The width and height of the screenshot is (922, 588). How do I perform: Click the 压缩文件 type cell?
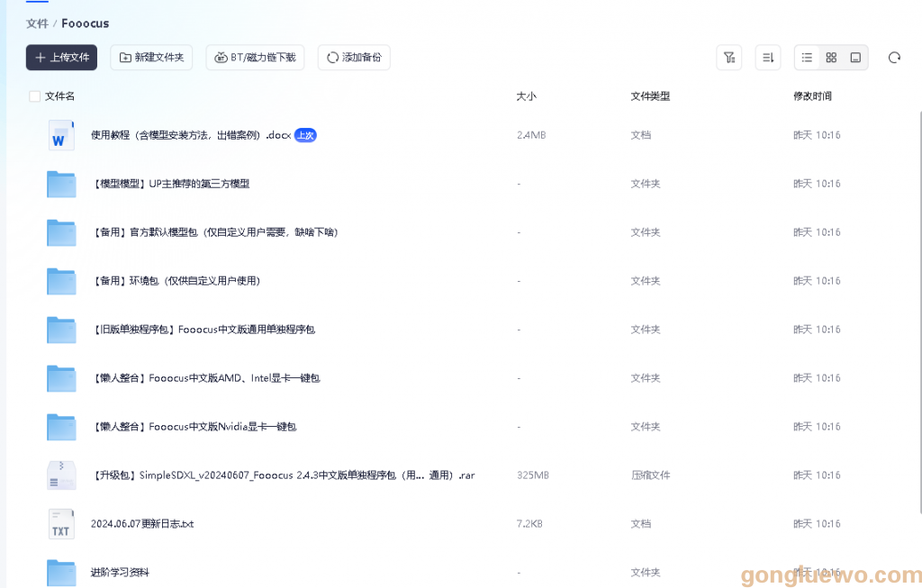click(x=650, y=475)
